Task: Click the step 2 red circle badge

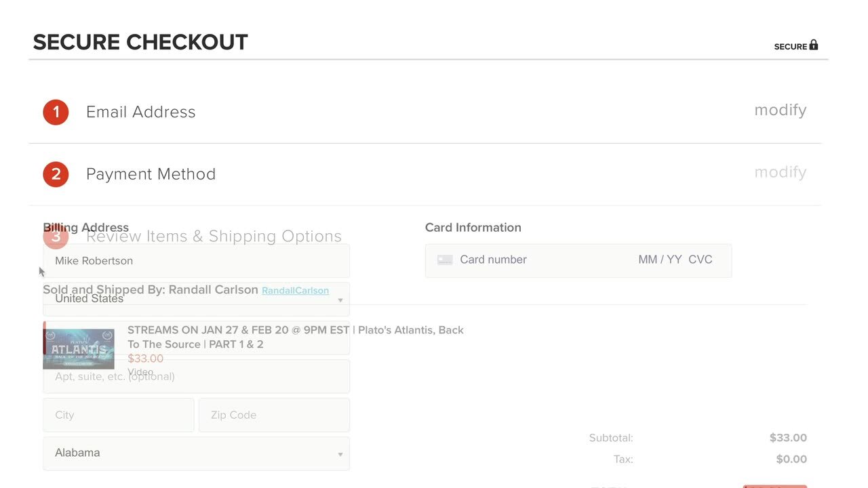Action: click(x=56, y=174)
